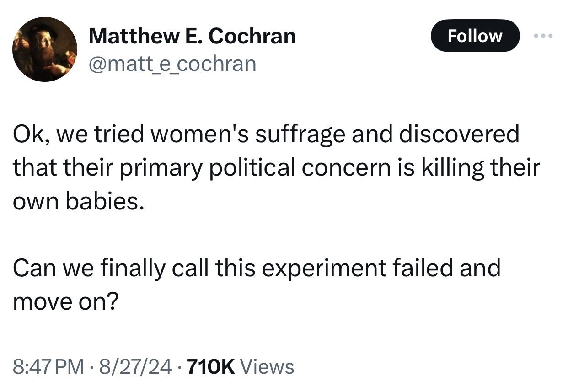
Task: Click the text 'move on?'
Action: click(x=65, y=301)
